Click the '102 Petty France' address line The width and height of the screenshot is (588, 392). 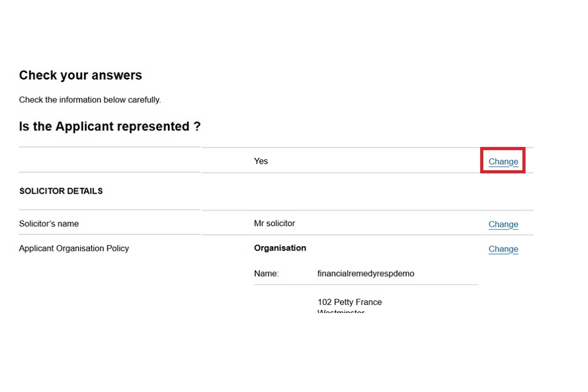coord(350,302)
